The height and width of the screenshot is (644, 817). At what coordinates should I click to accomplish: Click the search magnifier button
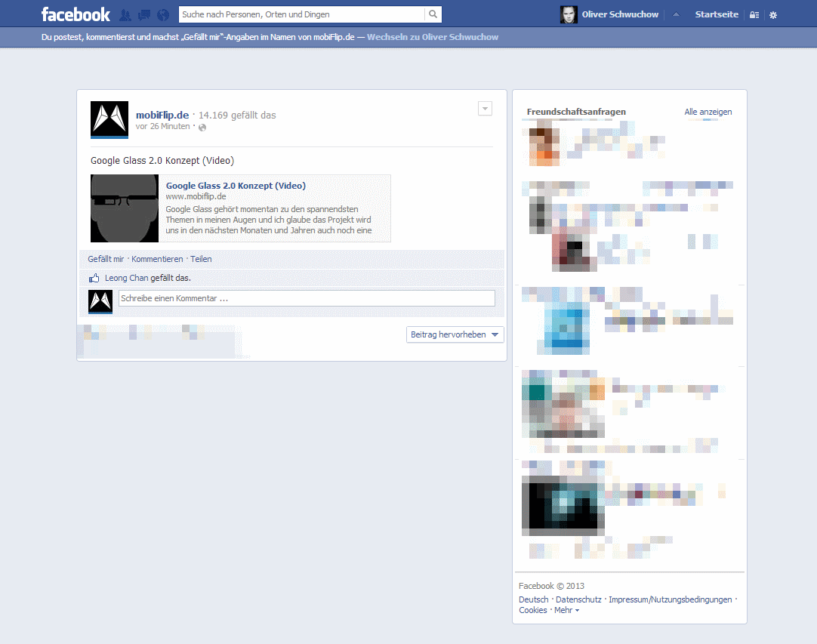point(433,14)
